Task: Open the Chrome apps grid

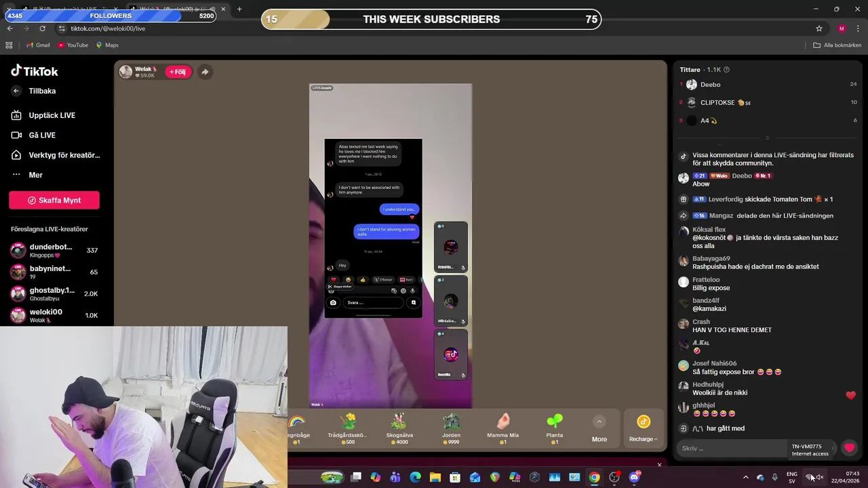Action: 9,45
